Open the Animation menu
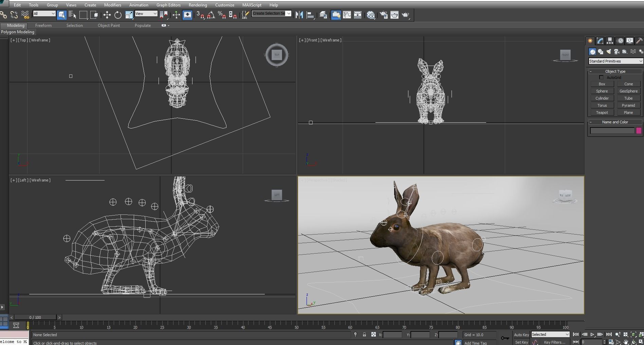 tap(139, 5)
